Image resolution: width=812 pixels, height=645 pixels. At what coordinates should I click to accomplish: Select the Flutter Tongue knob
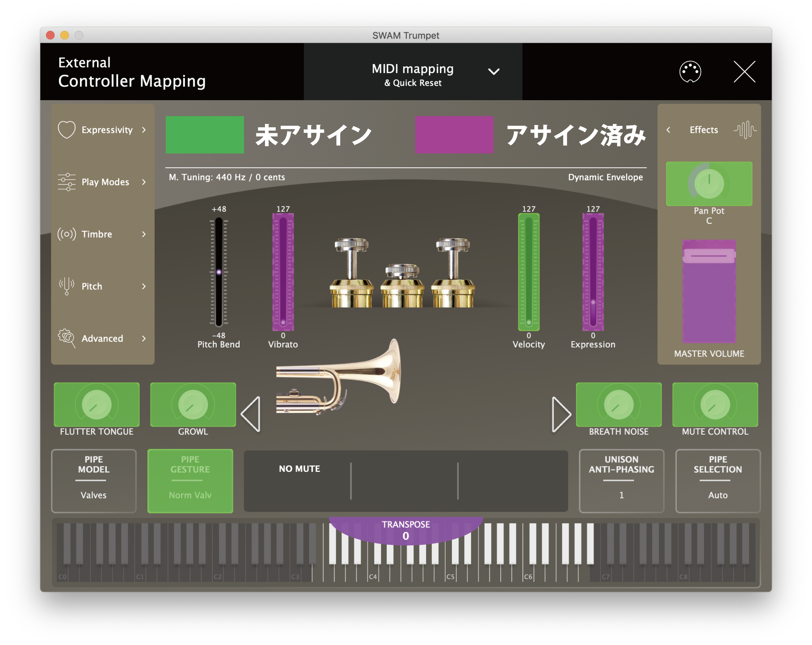pos(96,405)
